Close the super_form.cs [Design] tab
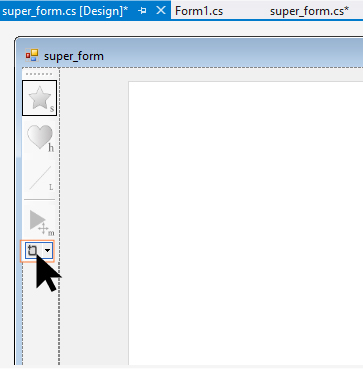This screenshot has height=369, width=363. [161, 10]
